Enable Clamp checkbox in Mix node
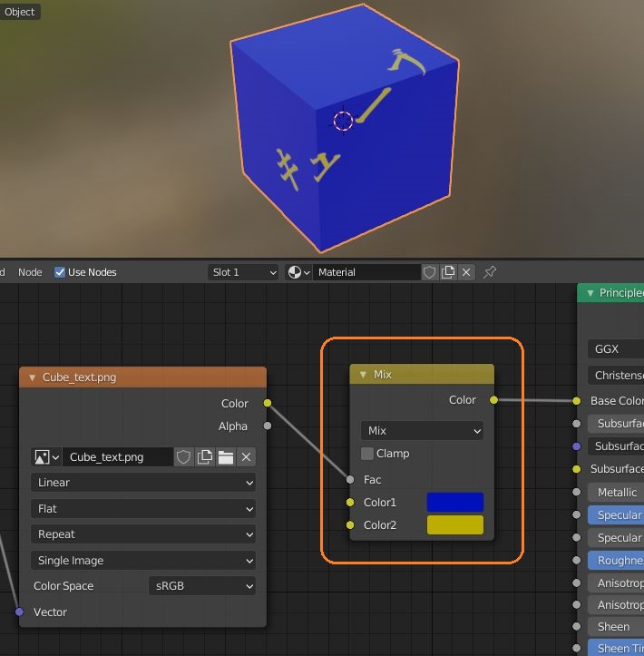Screen dimensions: 644x656 coord(367,454)
